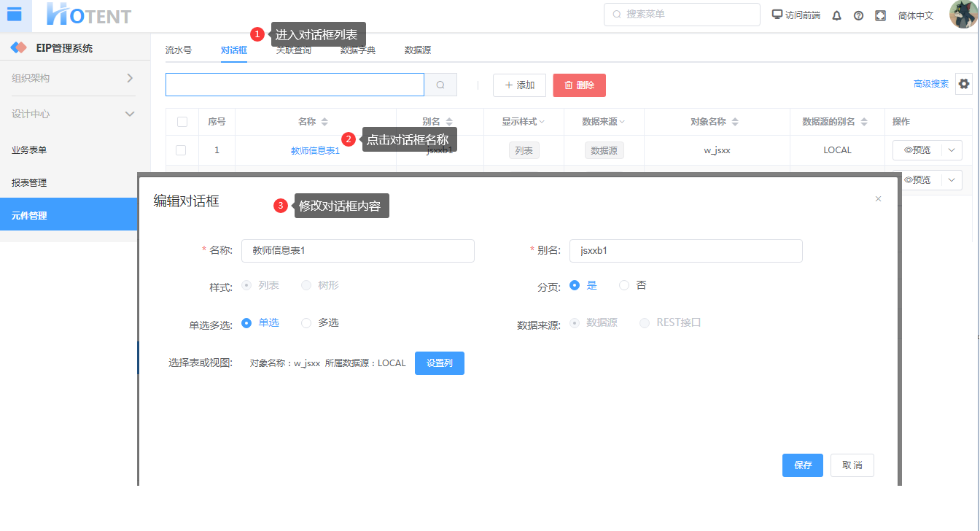Open the gear column settings
Viewport: 980px width, 531px height.
[964, 84]
